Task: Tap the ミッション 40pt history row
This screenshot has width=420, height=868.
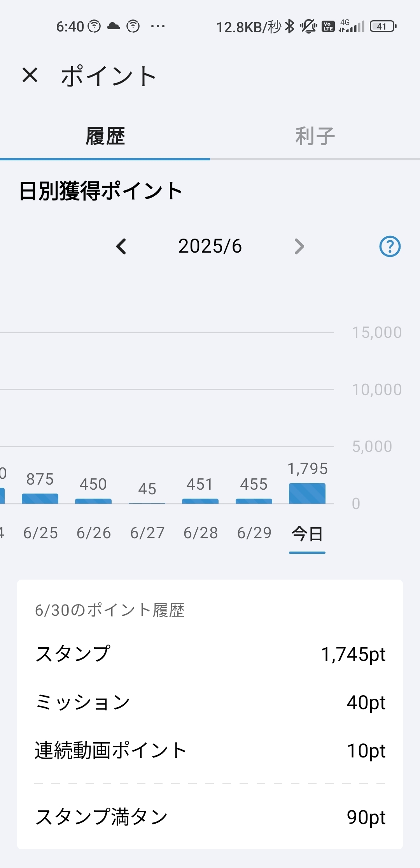Action: 210,703
